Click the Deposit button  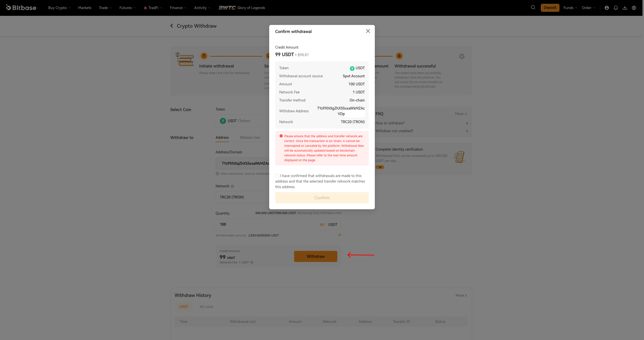pos(550,8)
